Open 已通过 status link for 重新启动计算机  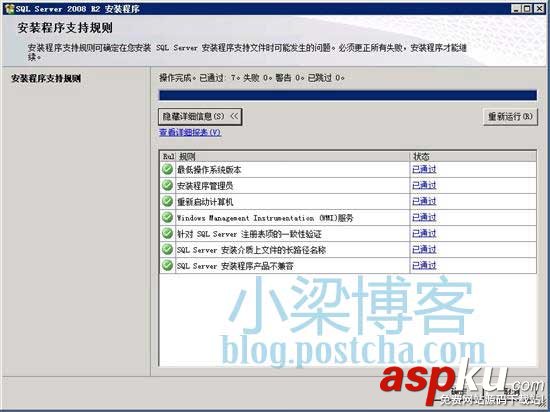coord(424,201)
